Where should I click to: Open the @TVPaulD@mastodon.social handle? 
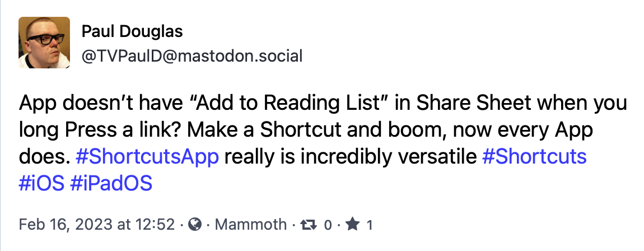tap(192, 55)
